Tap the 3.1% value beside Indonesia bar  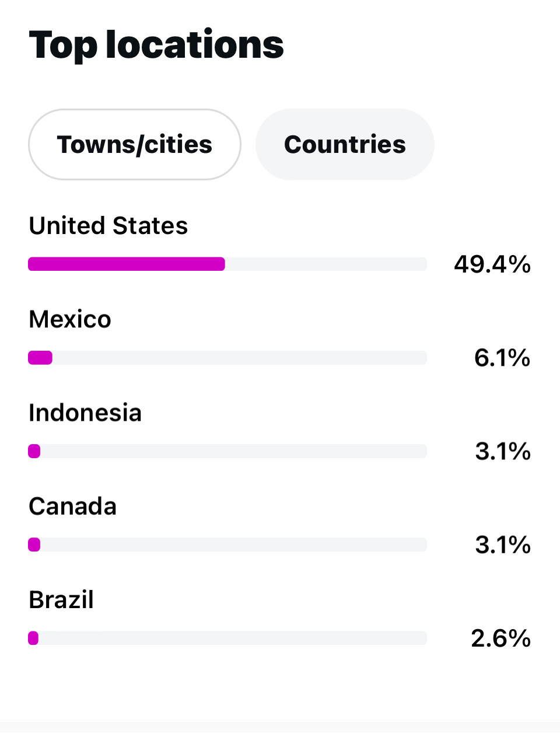(x=503, y=451)
